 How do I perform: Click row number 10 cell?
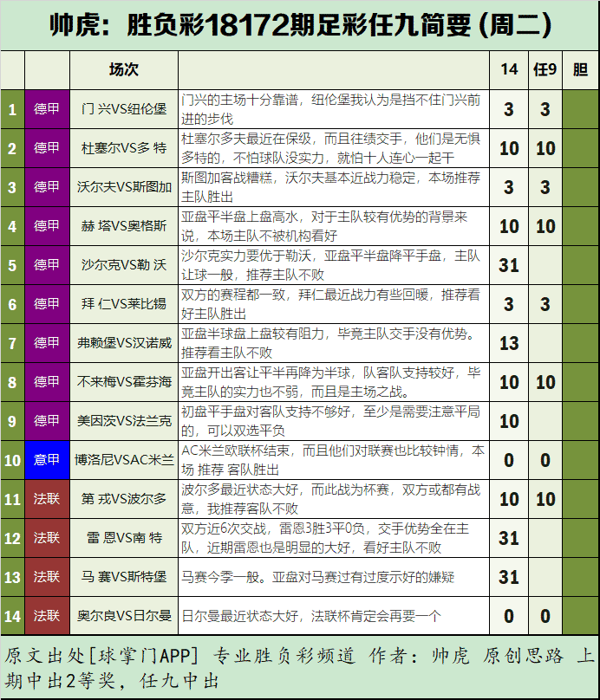click(x=12, y=460)
